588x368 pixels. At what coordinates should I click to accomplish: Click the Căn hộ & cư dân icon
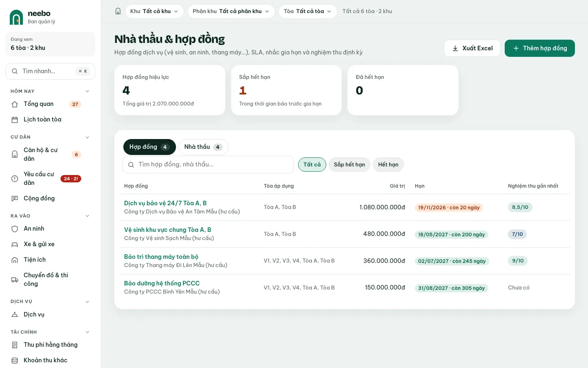click(x=15, y=155)
